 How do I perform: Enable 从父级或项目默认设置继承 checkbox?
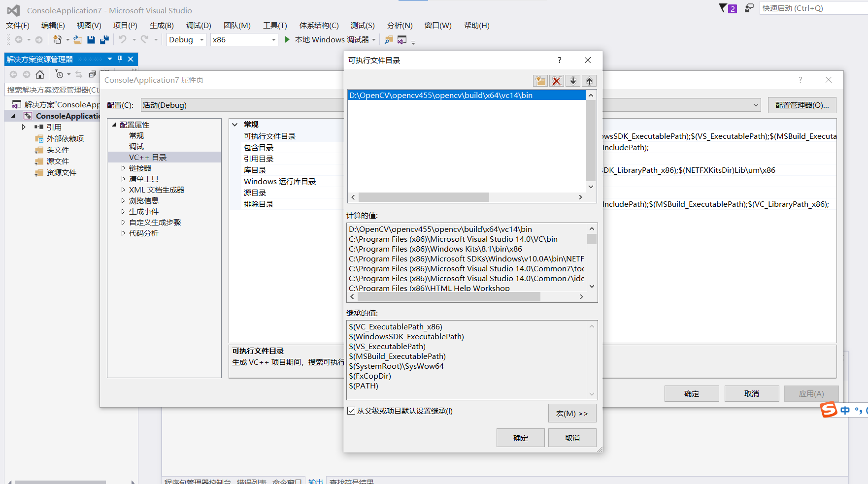(x=351, y=411)
